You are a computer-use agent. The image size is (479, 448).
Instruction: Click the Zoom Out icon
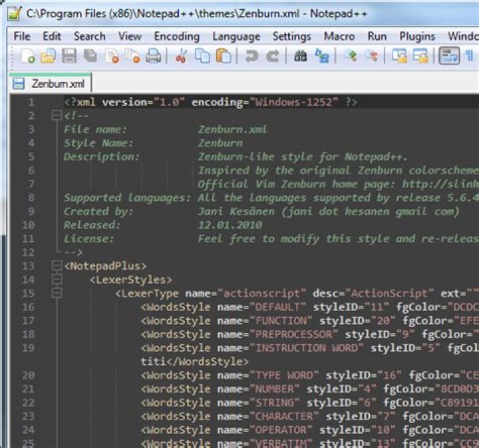click(x=371, y=56)
